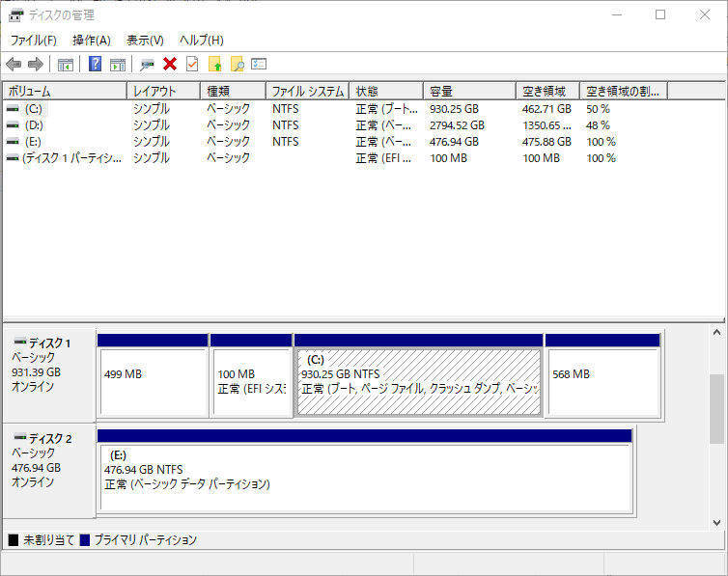
Task: Click the drive icon of volume (E:)
Action: coord(13,142)
